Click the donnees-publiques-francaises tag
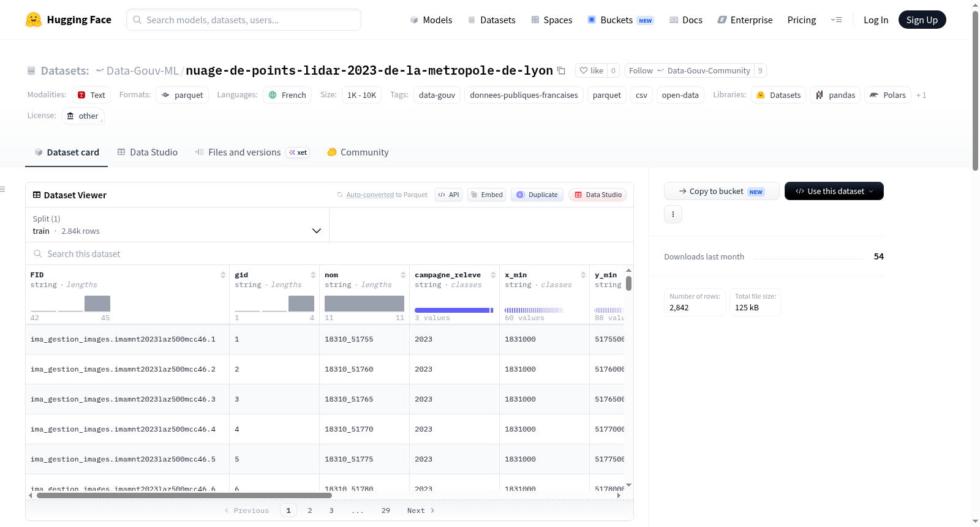The image size is (980, 527). (524, 95)
